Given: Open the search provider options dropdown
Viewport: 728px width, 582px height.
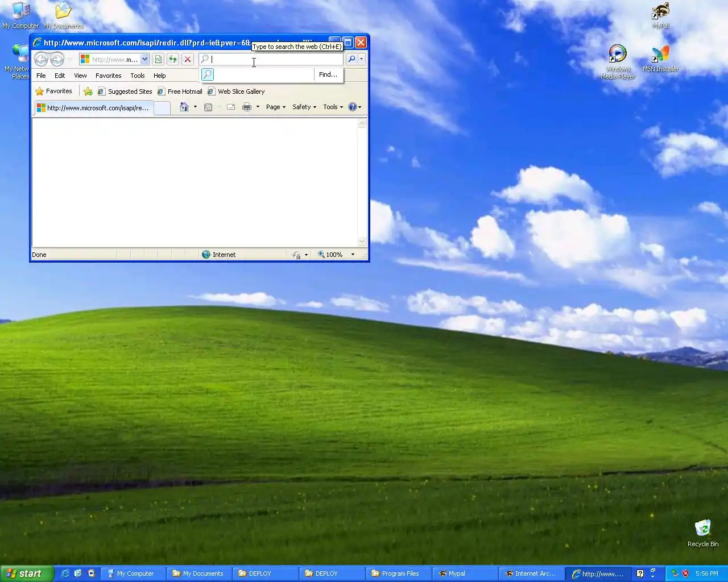Looking at the screenshot, I should (361, 59).
